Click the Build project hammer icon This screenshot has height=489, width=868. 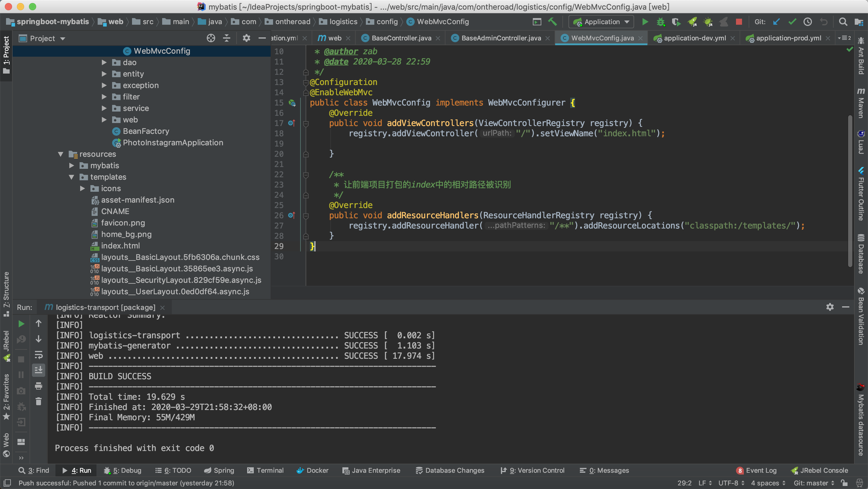click(x=552, y=22)
